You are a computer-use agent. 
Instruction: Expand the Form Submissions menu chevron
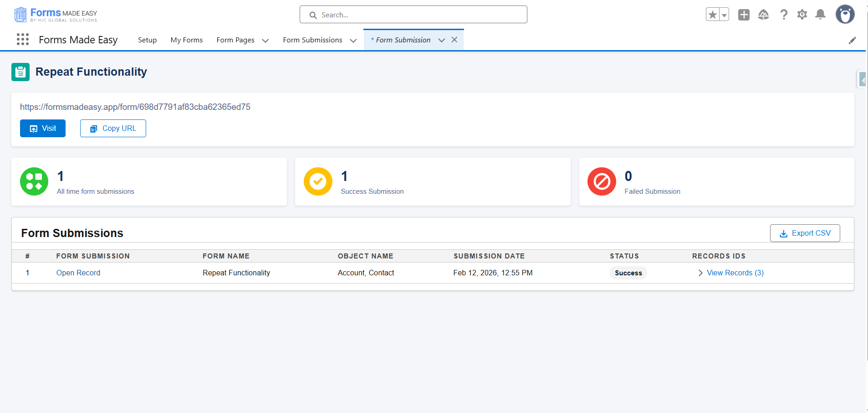point(353,41)
